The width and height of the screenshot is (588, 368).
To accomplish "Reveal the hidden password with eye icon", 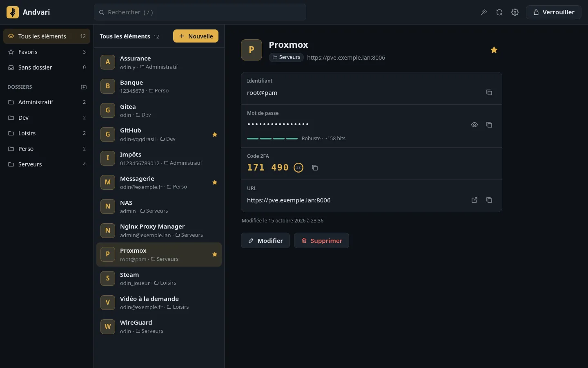I will click(x=474, y=125).
